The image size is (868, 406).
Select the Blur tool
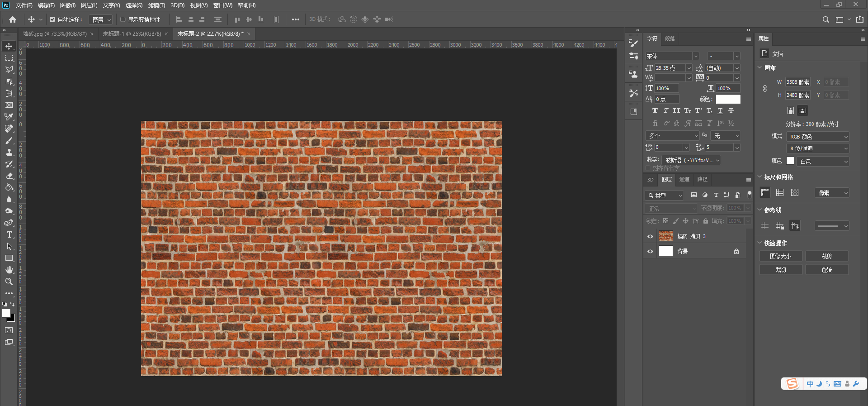[x=9, y=199]
